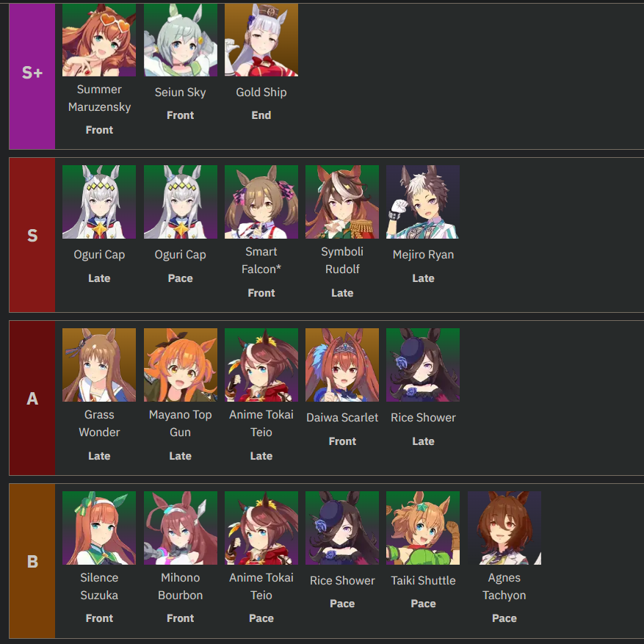The width and height of the screenshot is (644, 644).
Task: Click the B-tier Anime Tokai Teio Pace portrait
Action: 261,528
